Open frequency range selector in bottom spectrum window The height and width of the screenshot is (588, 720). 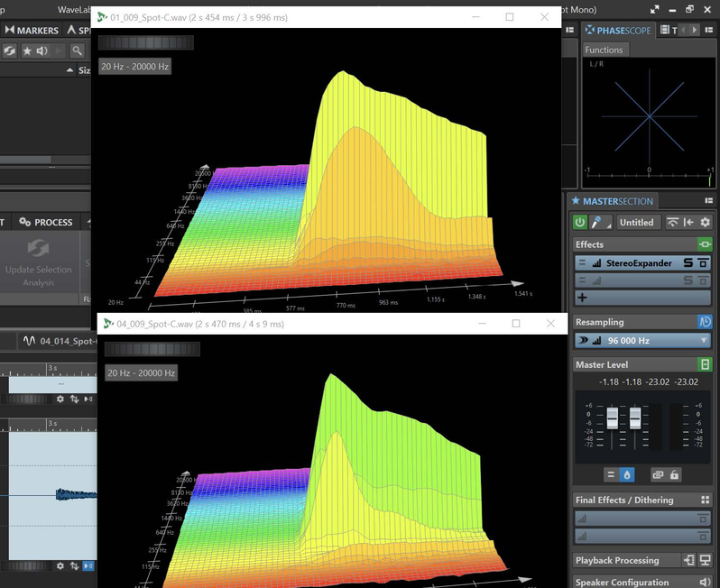142,372
